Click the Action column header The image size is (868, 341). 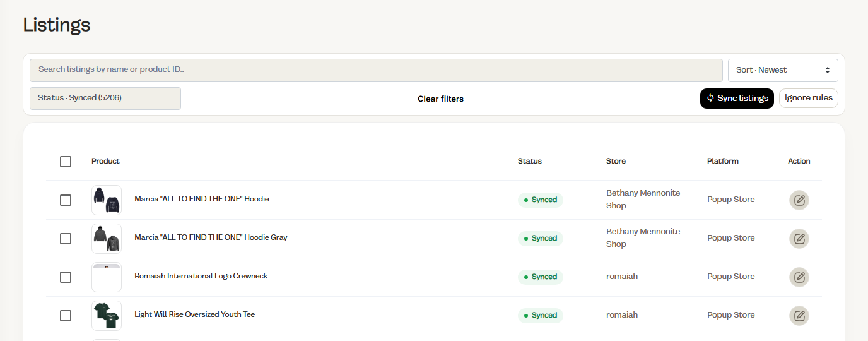[799, 161]
